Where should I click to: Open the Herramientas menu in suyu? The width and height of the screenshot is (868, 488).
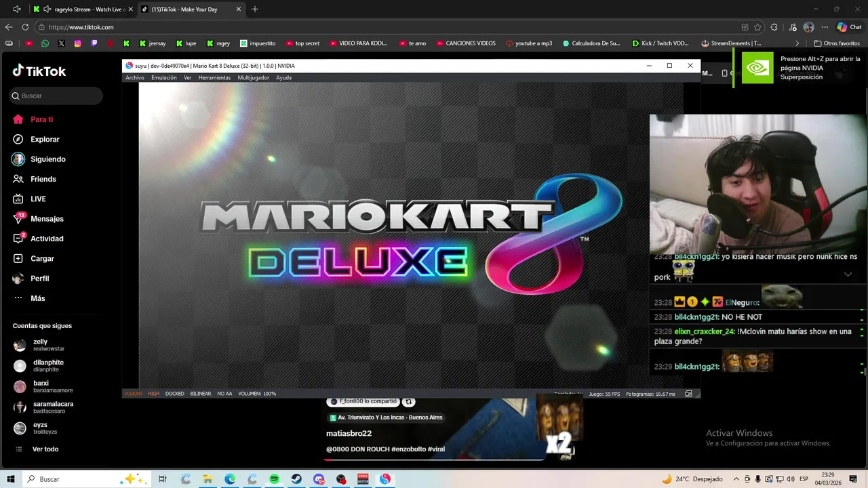coord(214,78)
